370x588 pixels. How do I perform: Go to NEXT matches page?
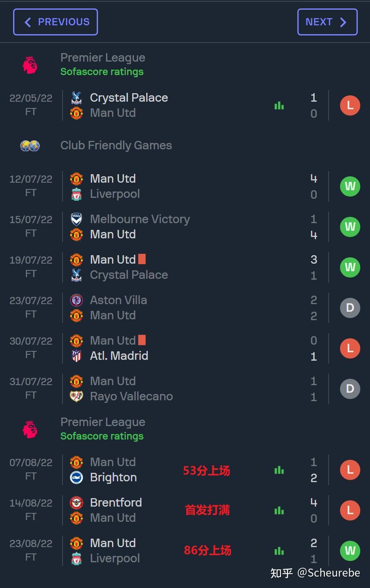[327, 22]
